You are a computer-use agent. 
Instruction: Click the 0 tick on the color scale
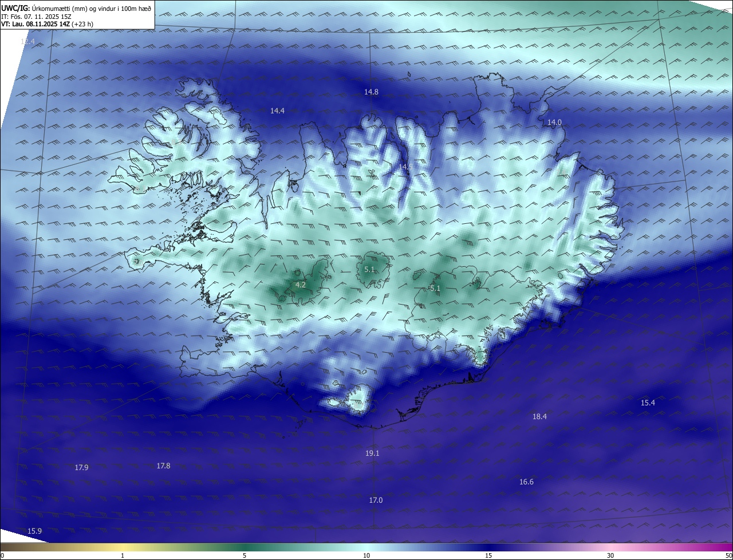point(2,555)
